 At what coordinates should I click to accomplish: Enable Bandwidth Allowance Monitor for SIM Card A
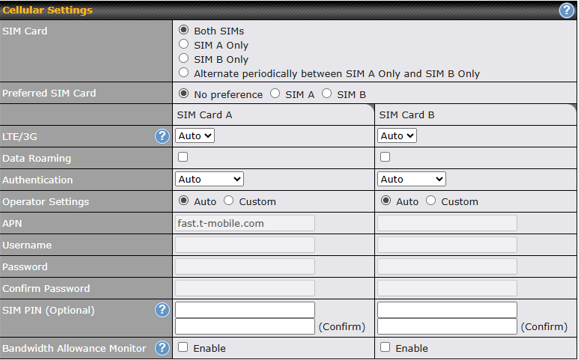click(183, 347)
